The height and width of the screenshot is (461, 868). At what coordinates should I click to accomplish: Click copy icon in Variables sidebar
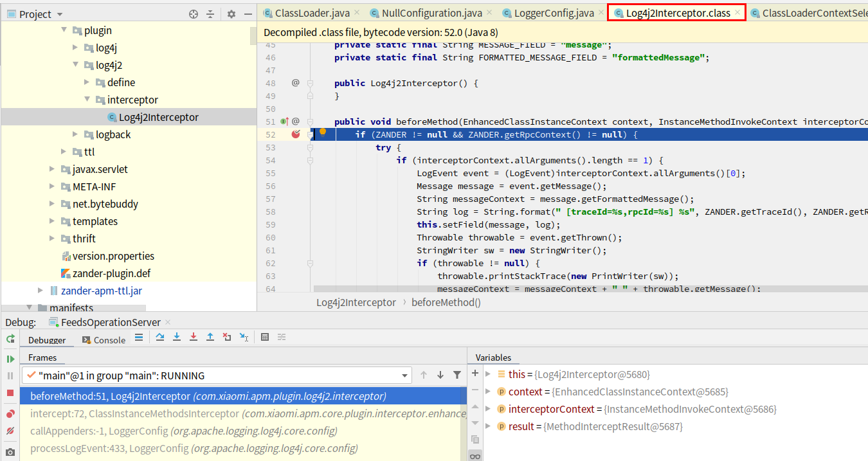[x=475, y=440]
